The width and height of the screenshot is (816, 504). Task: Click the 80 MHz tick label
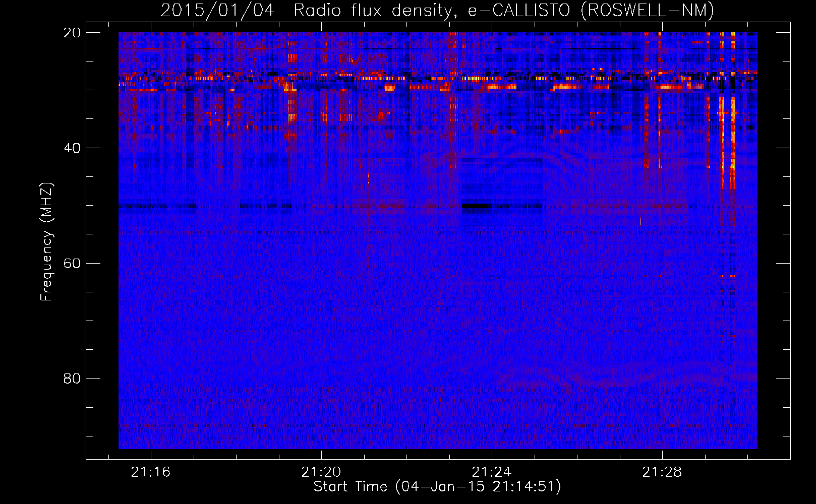coord(72,379)
